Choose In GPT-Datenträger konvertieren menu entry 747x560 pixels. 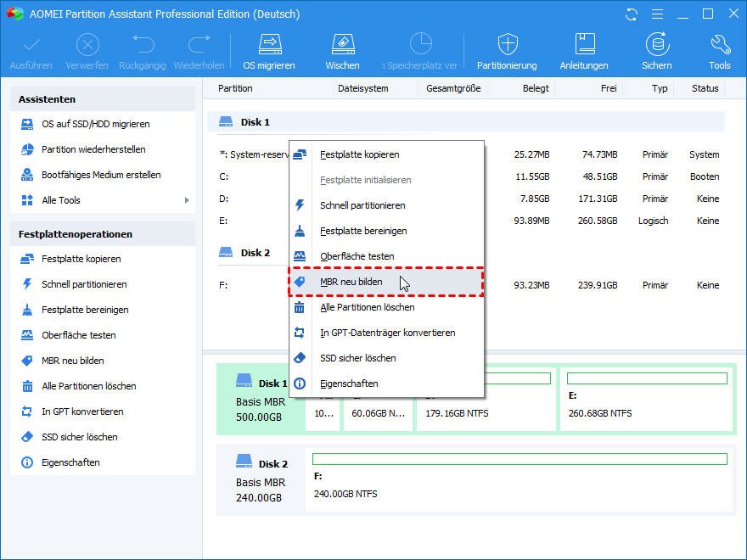(386, 333)
